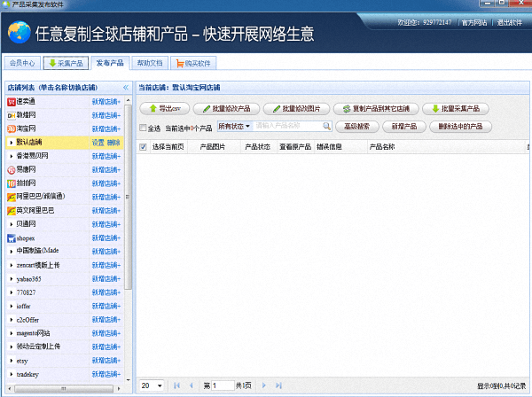The height and width of the screenshot is (397, 532).
Task: Click 新增店铺+ for 淘宝网
Action: (106, 128)
